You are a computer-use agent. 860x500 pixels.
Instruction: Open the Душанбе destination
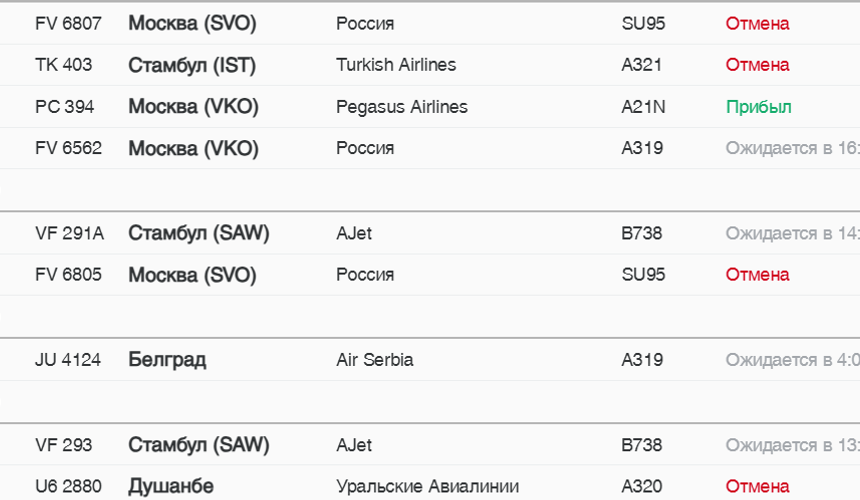[x=171, y=487]
